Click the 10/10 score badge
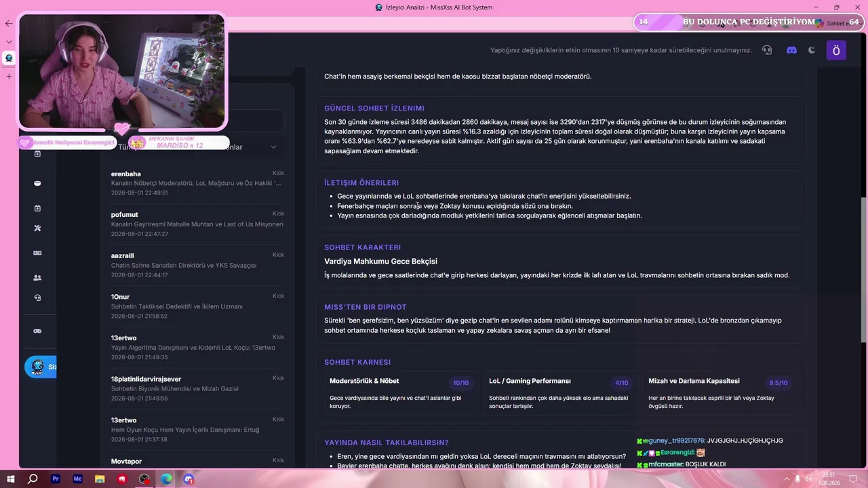The height and width of the screenshot is (488, 868). click(x=461, y=383)
